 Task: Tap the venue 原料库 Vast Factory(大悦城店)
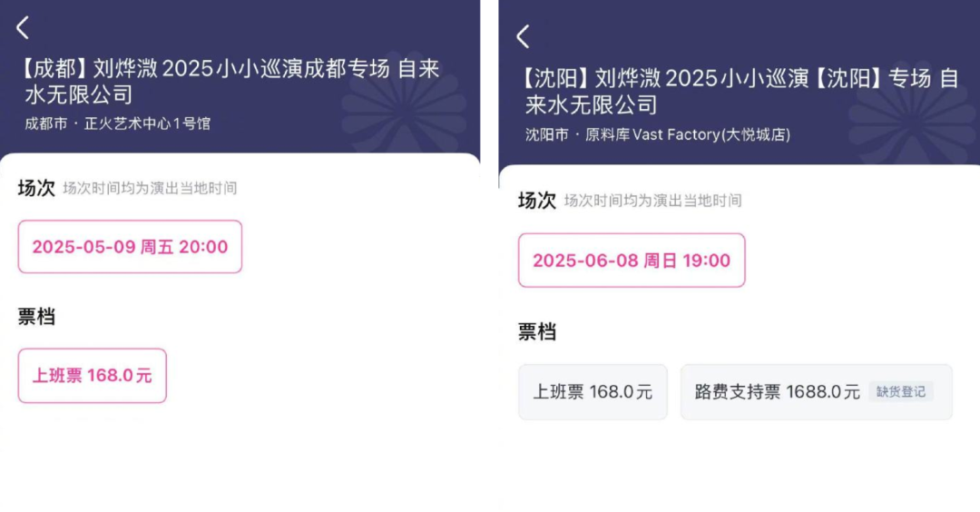(x=686, y=135)
